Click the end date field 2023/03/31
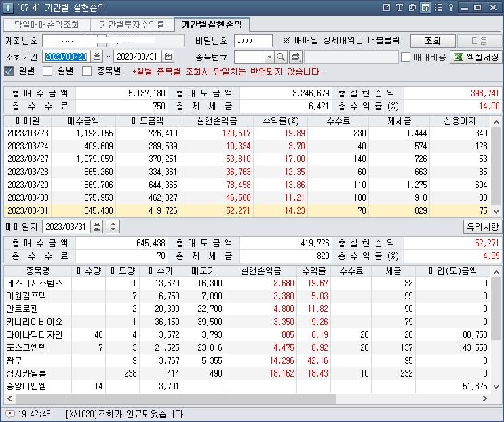The height and width of the screenshot is (422, 504). [x=138, y=57]
